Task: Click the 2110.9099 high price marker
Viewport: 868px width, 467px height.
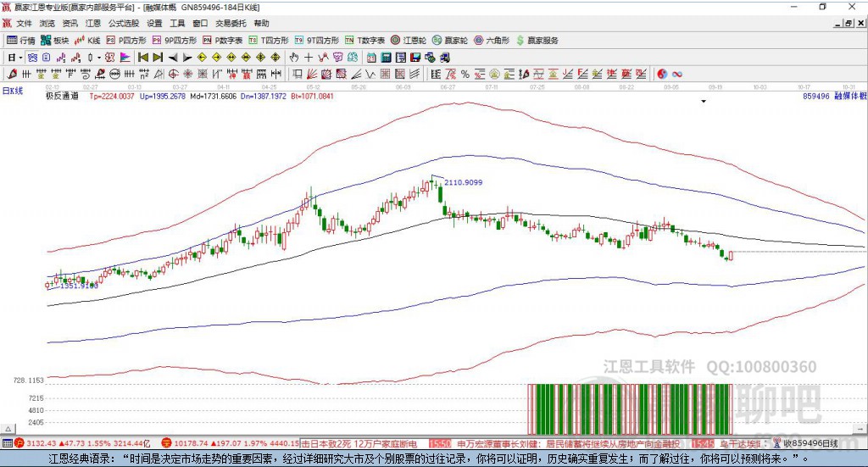Action: pyautogui.click(x=464, y=182)
